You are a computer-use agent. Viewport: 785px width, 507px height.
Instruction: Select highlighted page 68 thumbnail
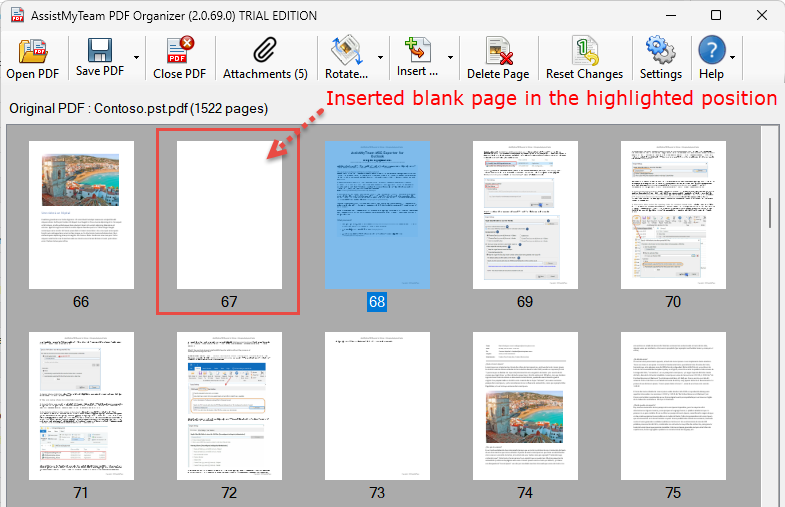click(377, 214)
